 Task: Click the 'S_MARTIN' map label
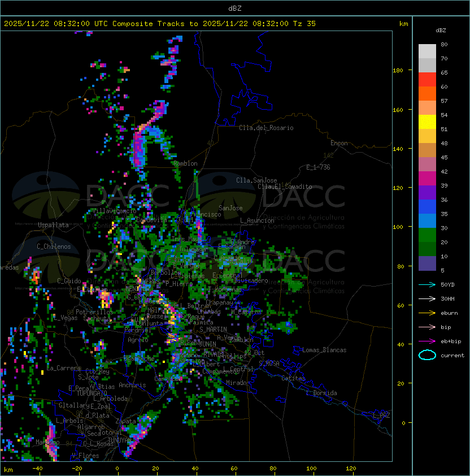click(x=213, y=330)
